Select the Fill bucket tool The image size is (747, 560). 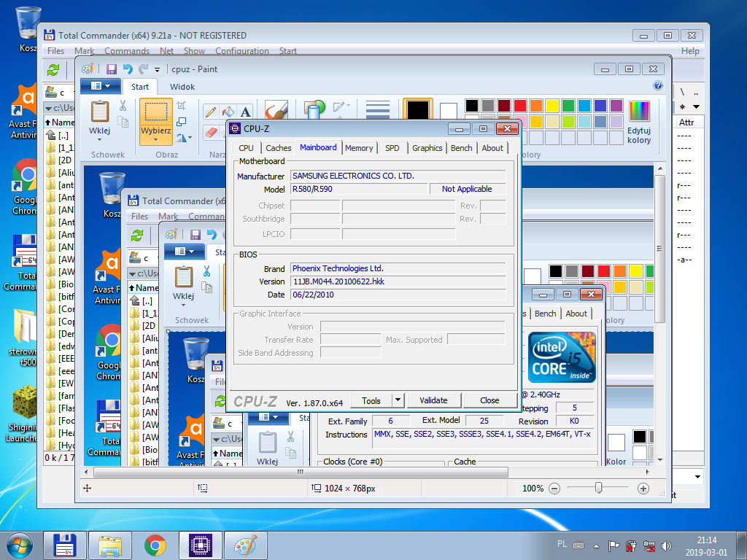228,112
